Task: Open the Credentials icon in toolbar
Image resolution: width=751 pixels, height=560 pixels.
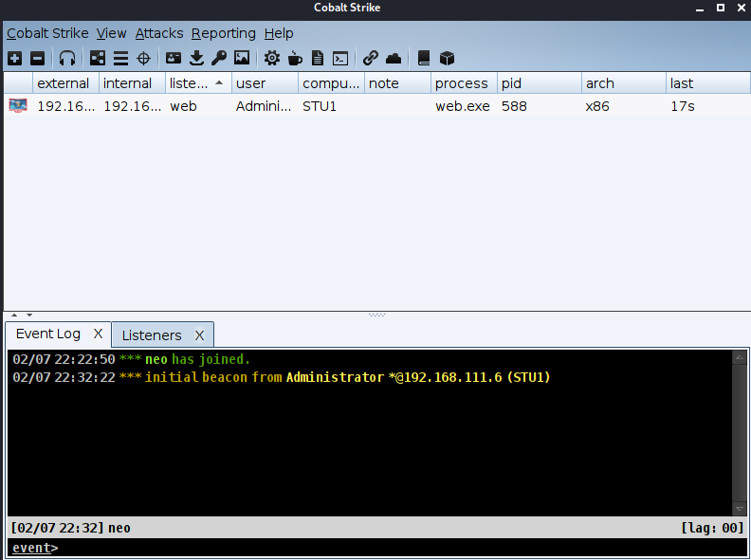Action: pyautogui.click(x=174, y=59)
